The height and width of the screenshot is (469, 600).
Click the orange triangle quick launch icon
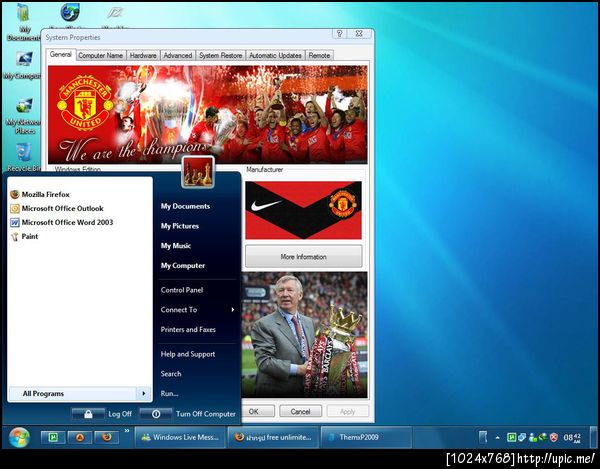tap(80, 437)
